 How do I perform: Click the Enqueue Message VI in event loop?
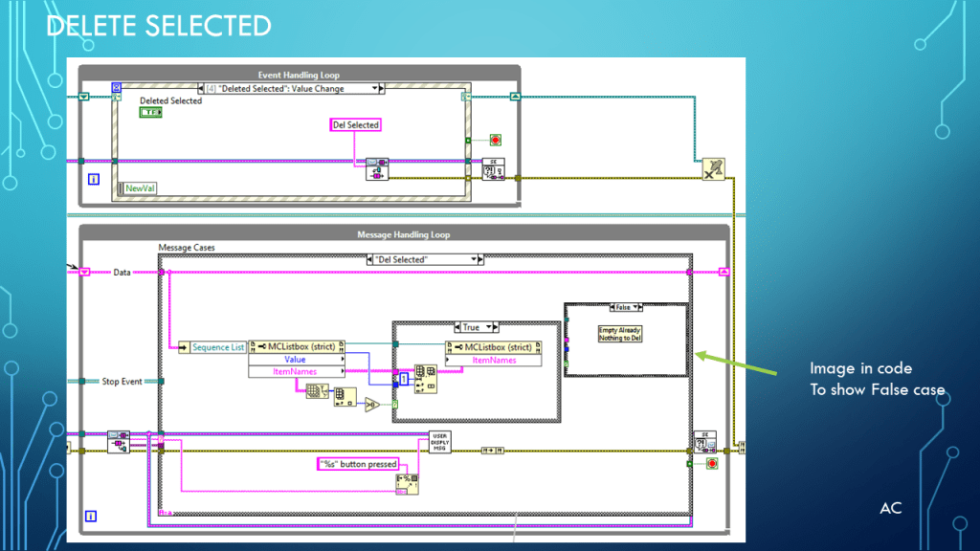(376, 169)
